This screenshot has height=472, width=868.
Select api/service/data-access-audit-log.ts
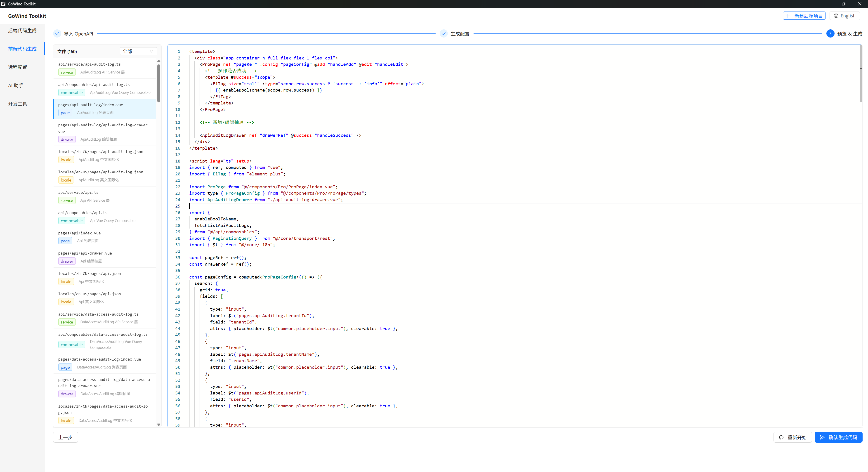tap(105, 318)
